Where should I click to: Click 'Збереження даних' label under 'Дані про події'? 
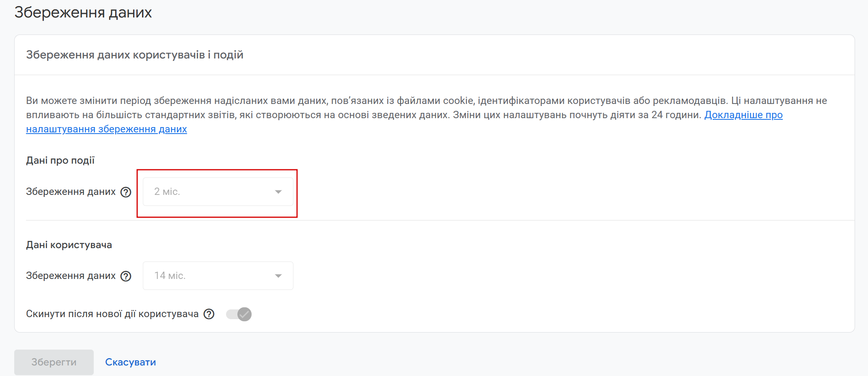71,192
